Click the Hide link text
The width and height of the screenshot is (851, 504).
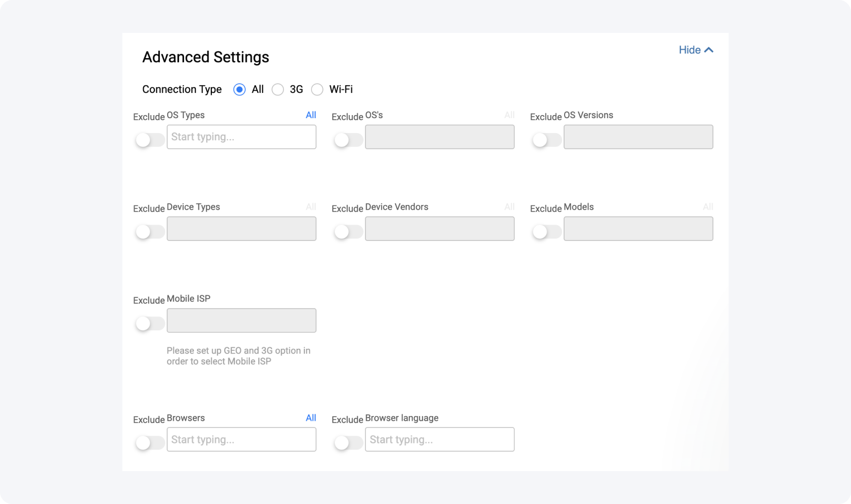690,50
